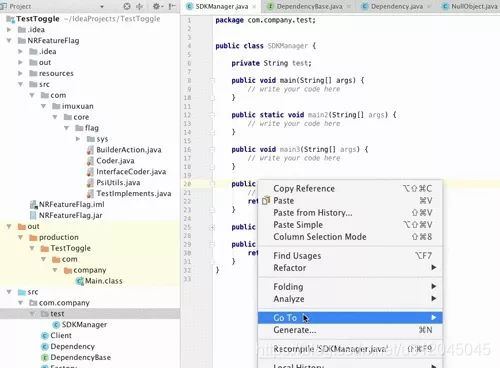Click fold marker at line 12 main2 method
This screenshot has width=500, height=368.
[x=212, y=115]
